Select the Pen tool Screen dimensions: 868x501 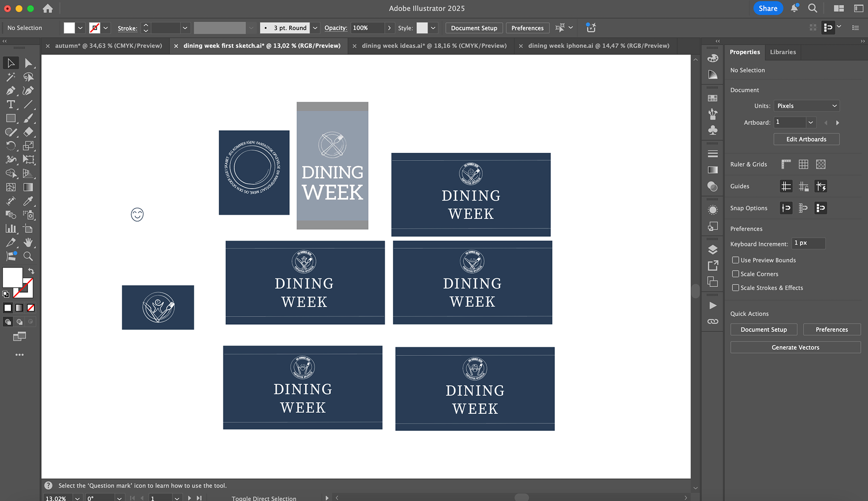tap(11, 91)
